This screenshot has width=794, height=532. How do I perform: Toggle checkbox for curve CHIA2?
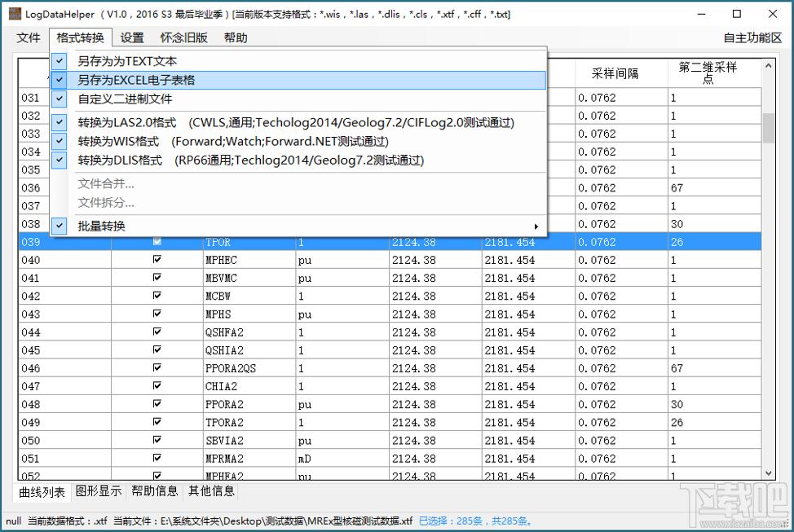(157, 385)
